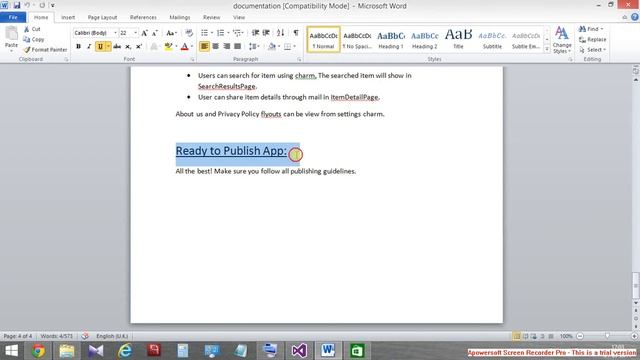Apply the Title style
The image size is (640, 360).
coord(458,40)
